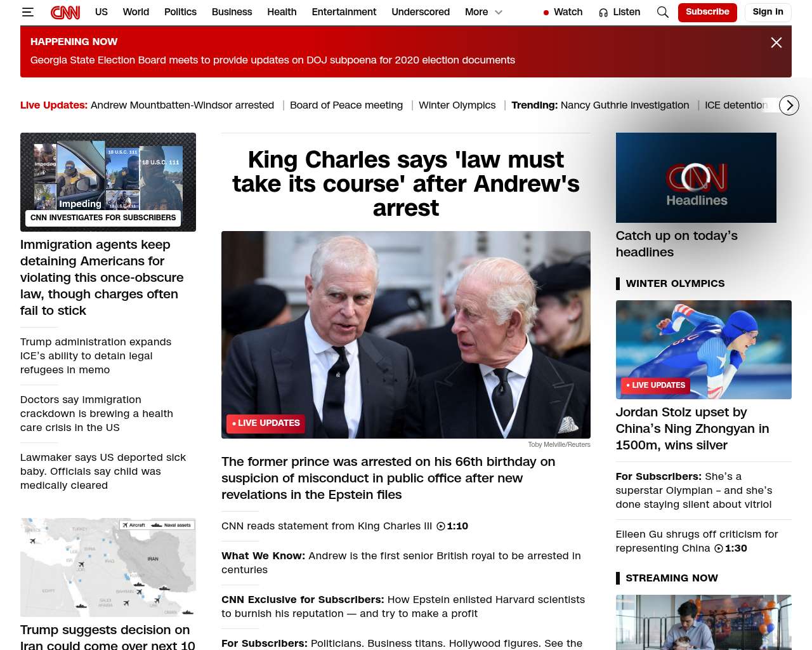Click the red Watch live dot
Screen dimensions: 812x650
click(546, 12)
